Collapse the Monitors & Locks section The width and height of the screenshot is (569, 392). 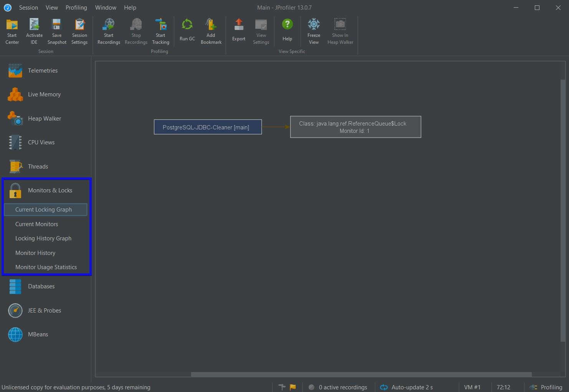point(50,190)
